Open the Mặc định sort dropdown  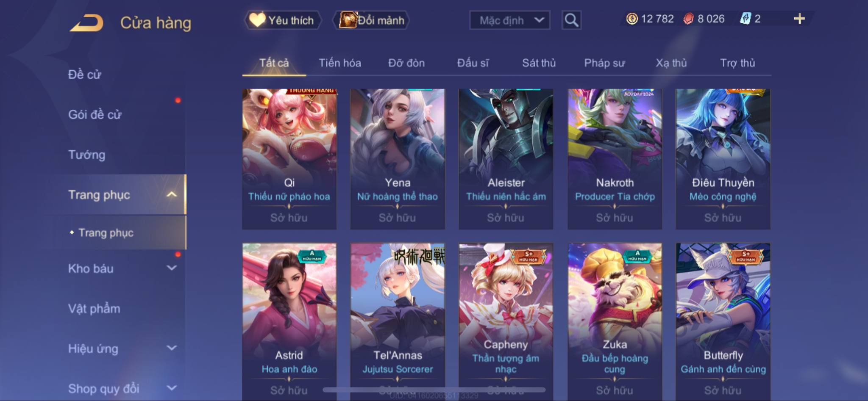pyautogui.click(x=510, y=20)
